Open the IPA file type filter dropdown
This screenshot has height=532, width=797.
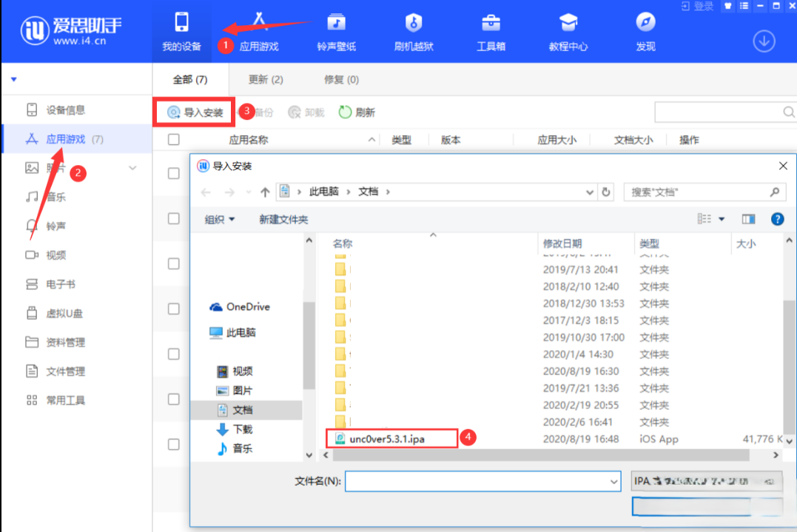(707, 481)
